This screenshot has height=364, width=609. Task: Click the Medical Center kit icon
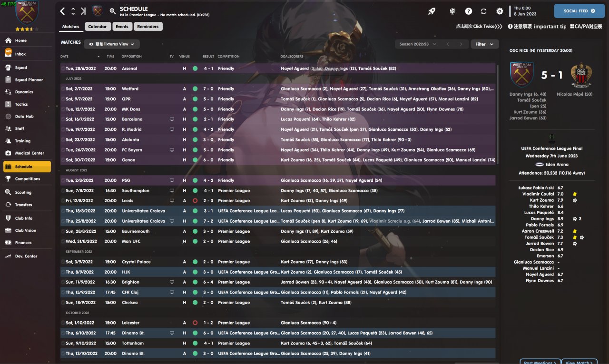coord(8,153)
